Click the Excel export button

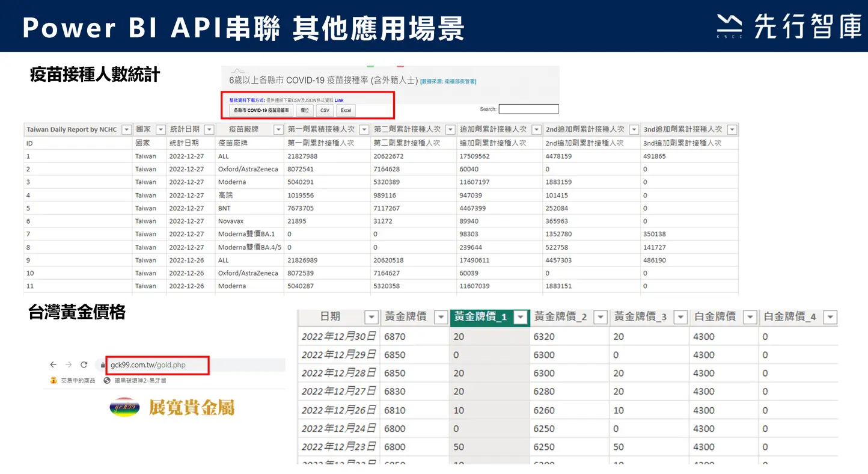click(346, 111)
